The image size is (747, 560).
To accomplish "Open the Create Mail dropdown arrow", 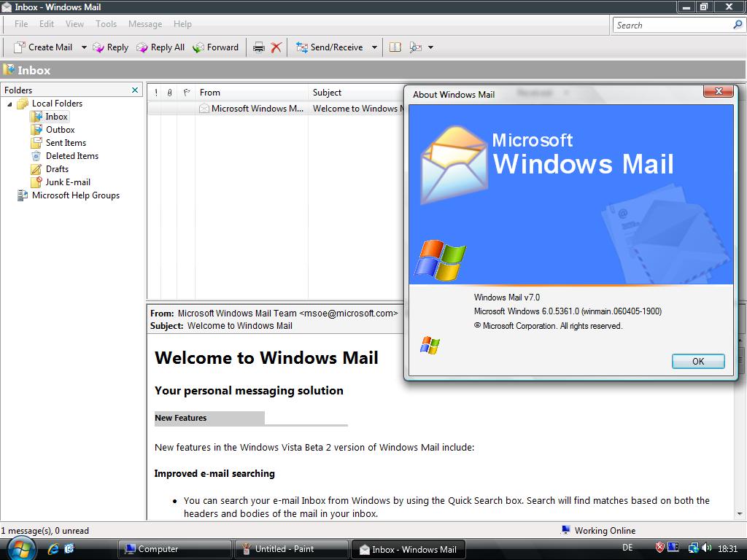I will click(84, 47).
